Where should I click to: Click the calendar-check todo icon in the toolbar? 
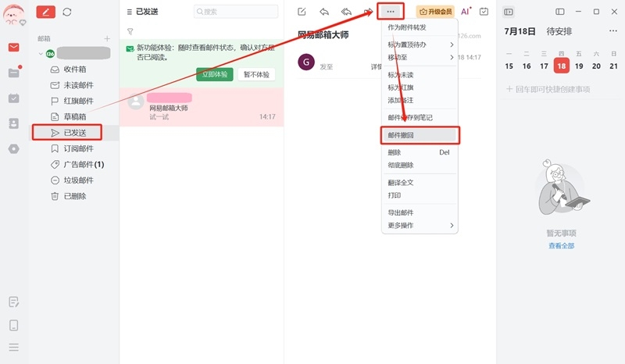tap(484, 12)
